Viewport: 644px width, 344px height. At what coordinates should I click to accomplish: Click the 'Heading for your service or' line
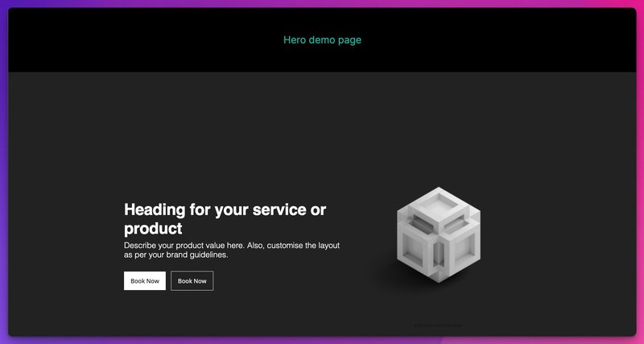tap(225, 209)
